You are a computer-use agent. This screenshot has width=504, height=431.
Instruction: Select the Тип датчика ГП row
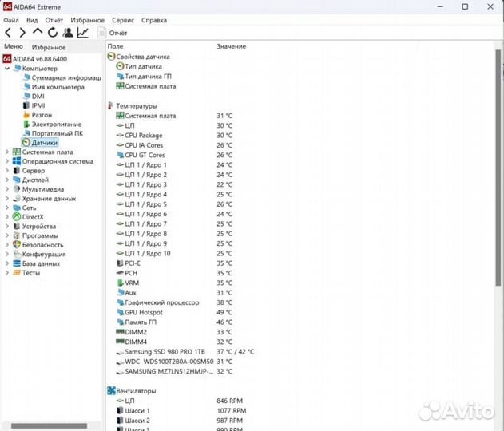[144, 77]
